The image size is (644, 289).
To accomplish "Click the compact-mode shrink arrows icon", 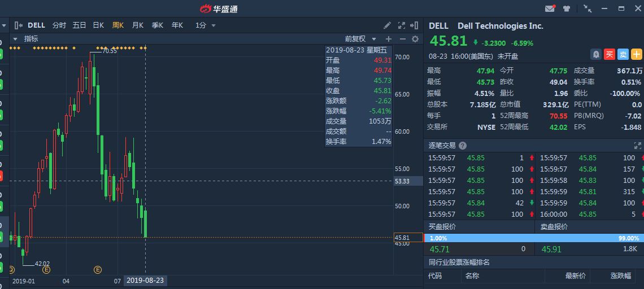I will (x=588, y=8).
